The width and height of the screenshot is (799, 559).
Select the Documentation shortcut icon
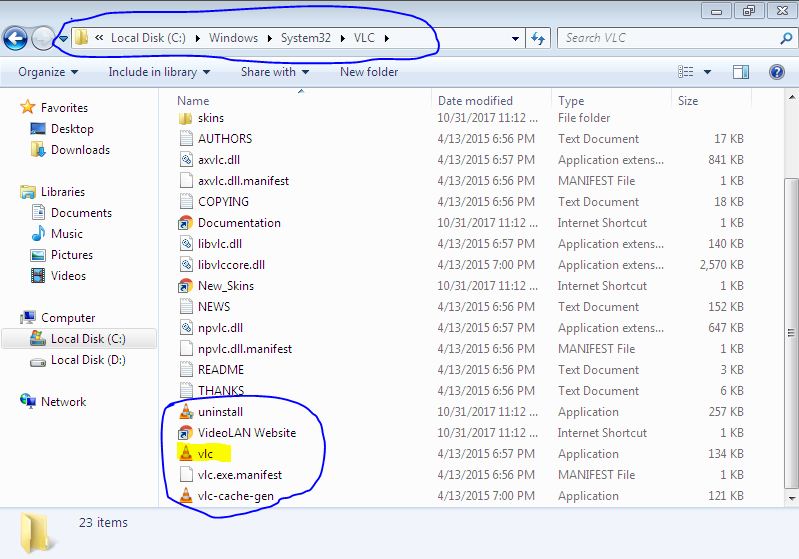point(185,223)
